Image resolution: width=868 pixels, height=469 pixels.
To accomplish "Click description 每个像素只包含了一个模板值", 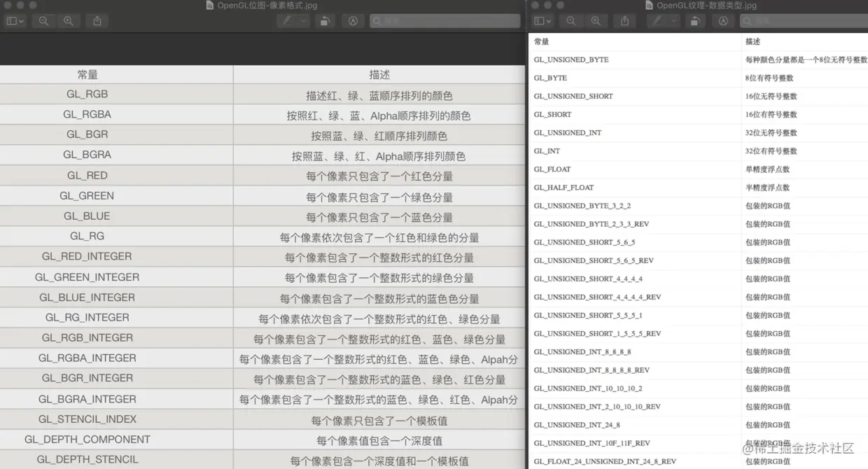I will tap(379, 421).
